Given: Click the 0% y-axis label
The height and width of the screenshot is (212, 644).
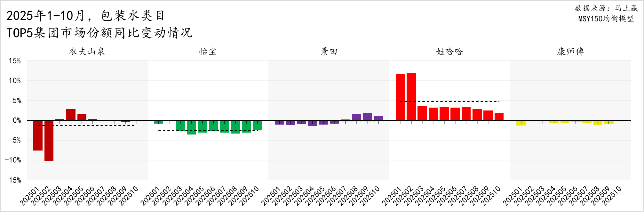Looking at the screenshot, I should click(17, 120).
